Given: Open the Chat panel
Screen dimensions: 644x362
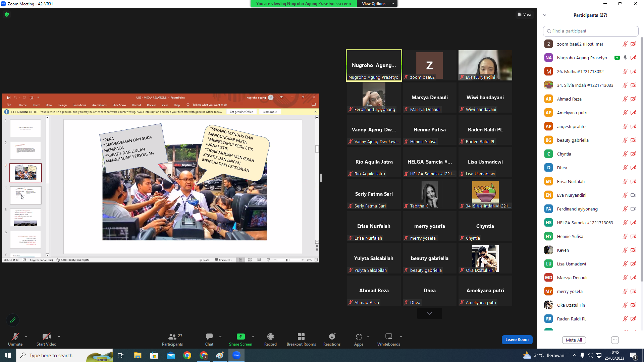Looking at the screenshot, I should click(x=209, y=339).
